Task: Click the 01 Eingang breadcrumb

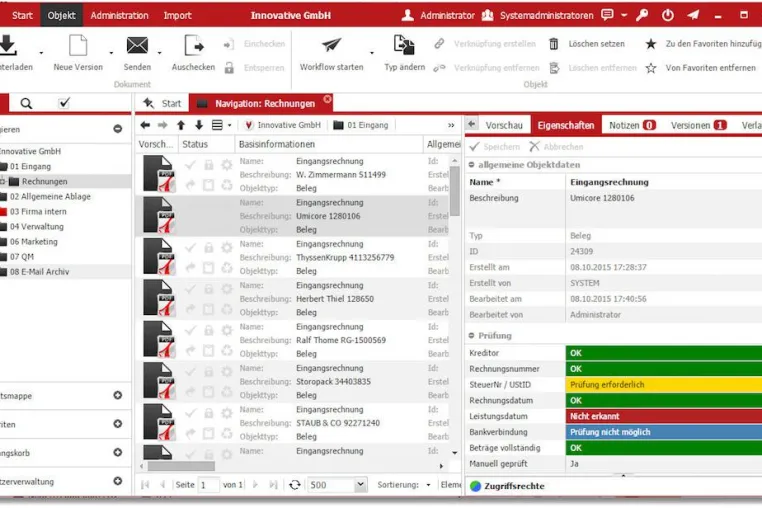Action: pos(361,125)
